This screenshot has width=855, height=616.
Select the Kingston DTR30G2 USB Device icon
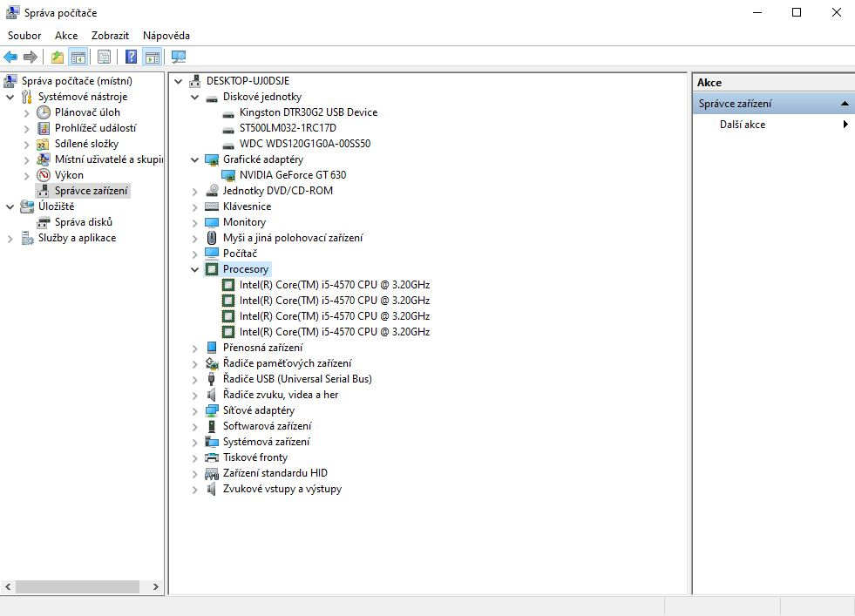point(228,113)
